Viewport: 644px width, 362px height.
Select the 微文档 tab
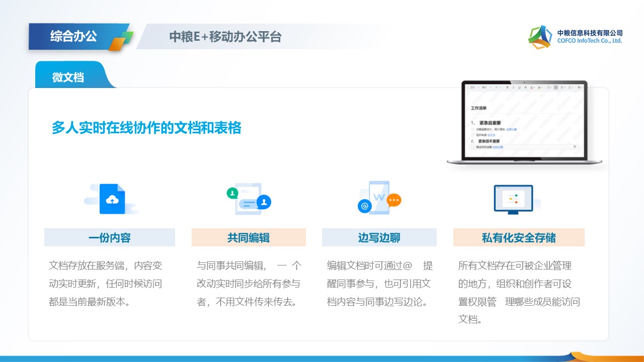coord(68,77)
